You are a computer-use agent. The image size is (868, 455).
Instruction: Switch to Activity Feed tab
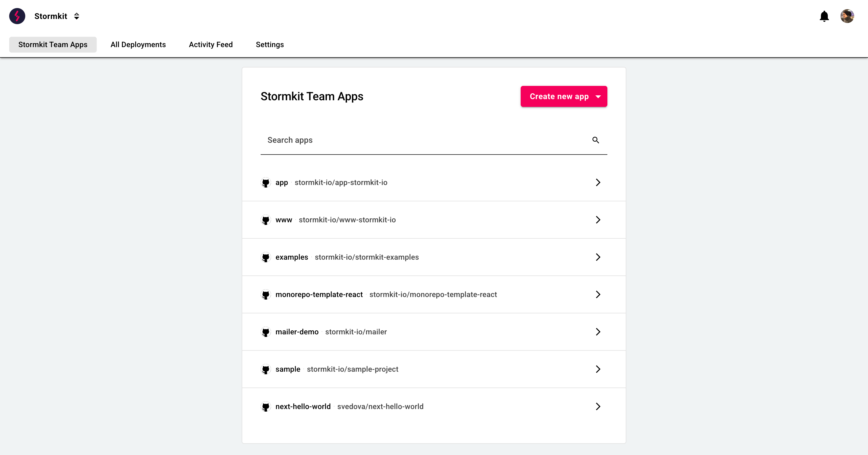tap(211, 44)
